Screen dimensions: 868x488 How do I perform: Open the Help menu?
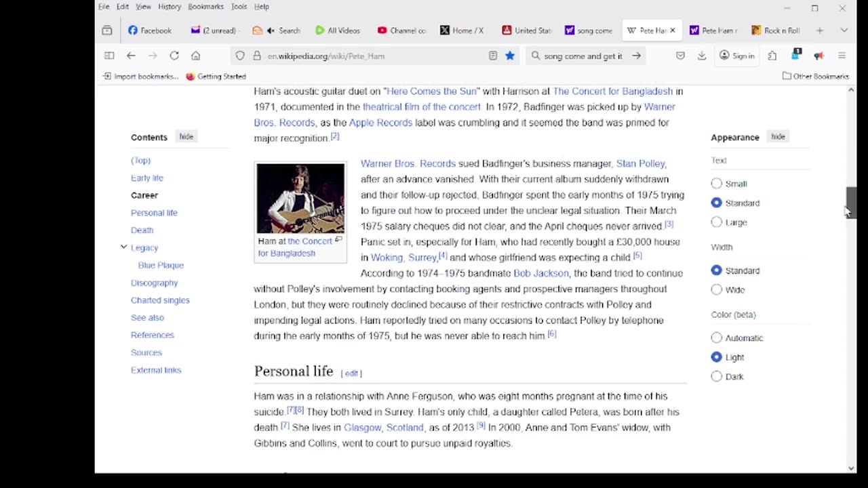pos(262,7)
